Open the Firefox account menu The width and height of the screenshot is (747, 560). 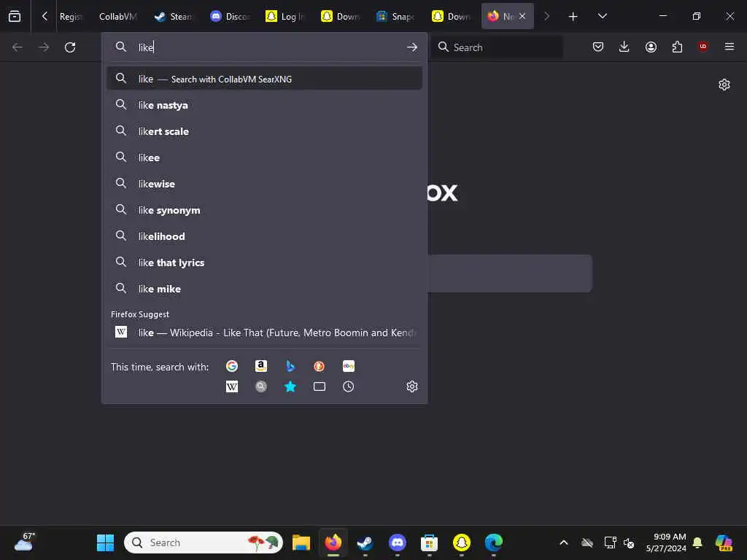(x=651, y=47)
